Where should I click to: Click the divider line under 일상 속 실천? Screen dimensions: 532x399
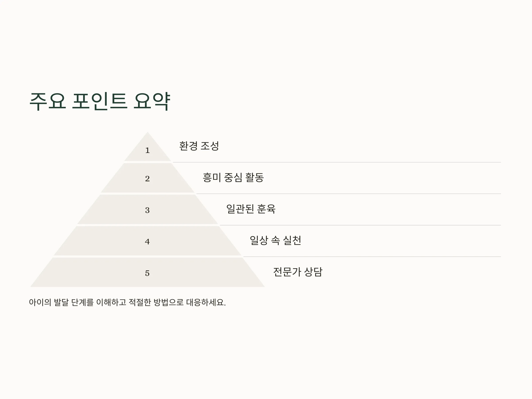[x=372, y=257]
